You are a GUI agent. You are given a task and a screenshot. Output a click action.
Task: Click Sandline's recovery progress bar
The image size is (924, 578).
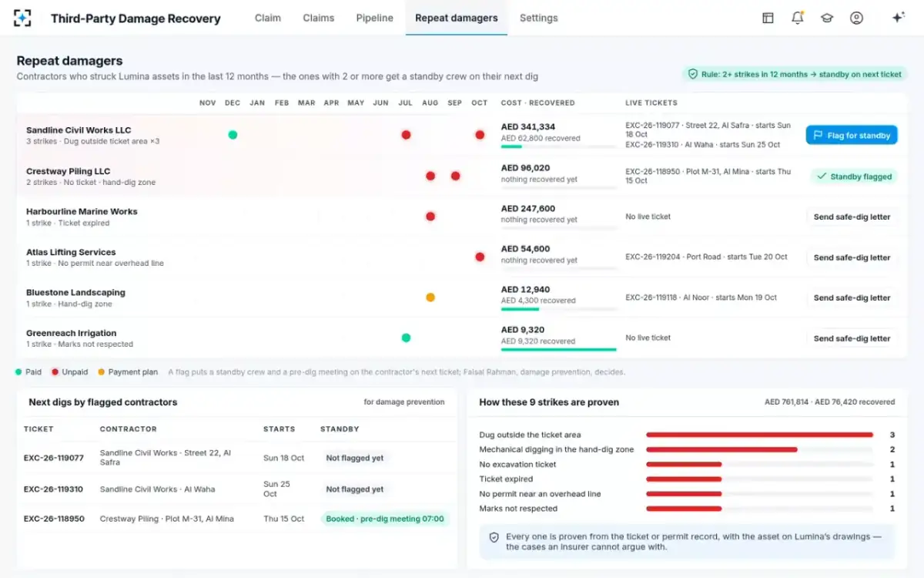point(559,146)
